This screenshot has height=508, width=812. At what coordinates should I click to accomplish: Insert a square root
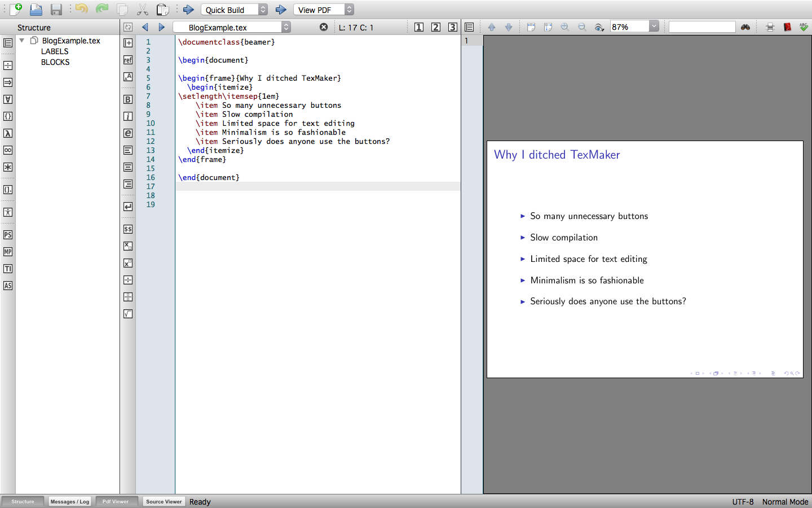pos(128,314)
